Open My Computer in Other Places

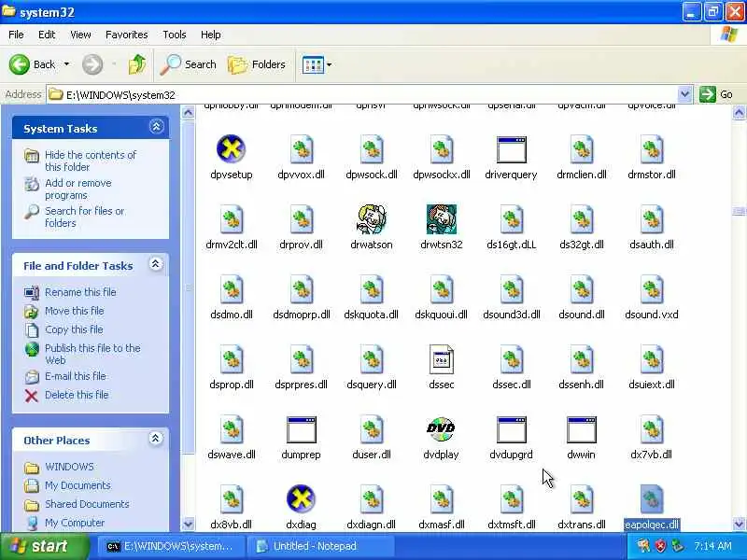(75, 523)
